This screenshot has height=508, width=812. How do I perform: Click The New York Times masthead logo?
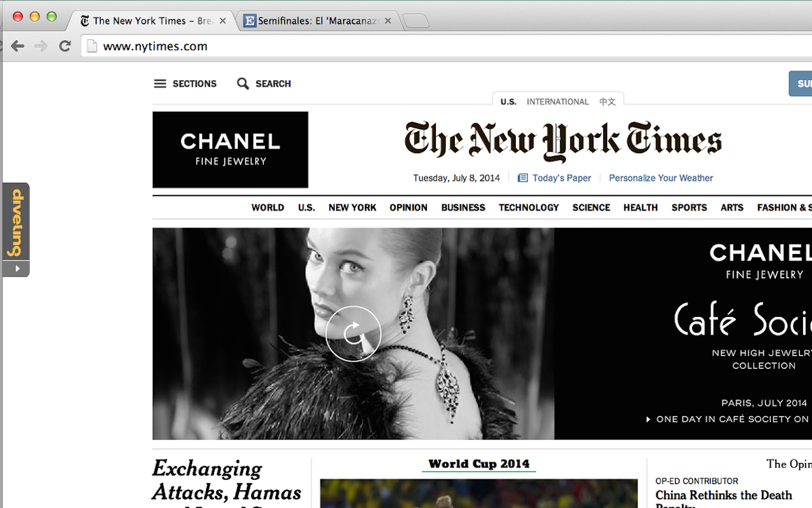[563, 141]
